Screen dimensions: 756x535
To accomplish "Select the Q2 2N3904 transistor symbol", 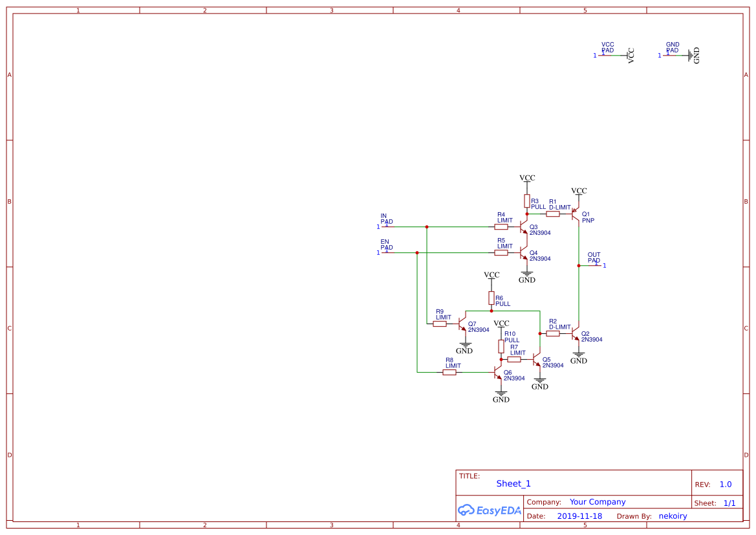I will (576, 333).
